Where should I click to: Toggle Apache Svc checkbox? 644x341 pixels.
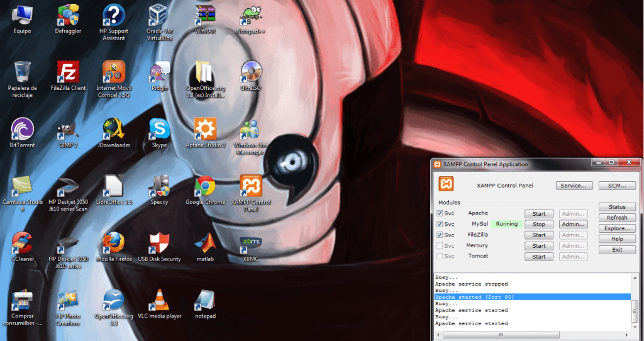point(440,213)
